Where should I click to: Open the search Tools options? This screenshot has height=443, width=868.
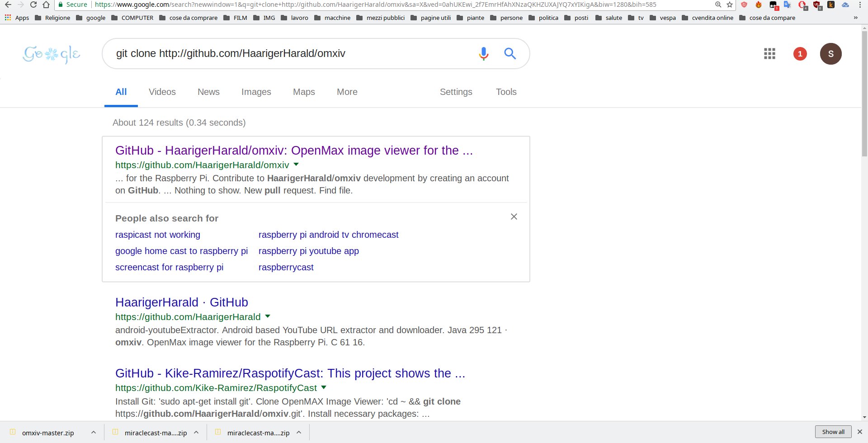click(x=506, y=92)
